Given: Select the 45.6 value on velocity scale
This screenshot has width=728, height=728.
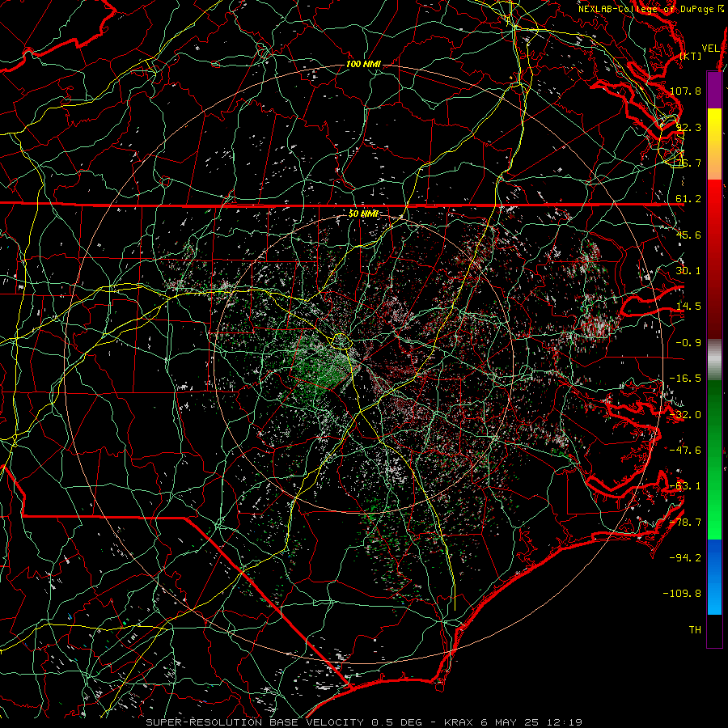Looking at the screenshot, I should pos(688,235).
